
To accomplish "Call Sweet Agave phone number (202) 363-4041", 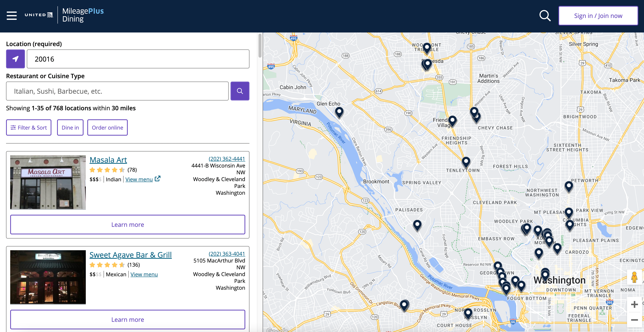I will click(227, 254).
